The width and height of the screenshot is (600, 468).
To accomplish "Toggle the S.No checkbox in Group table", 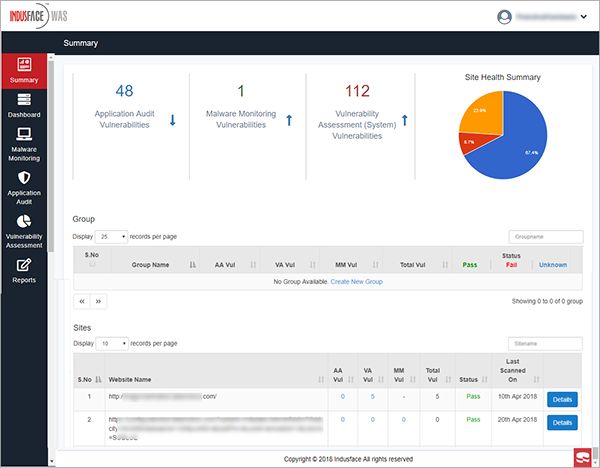I will tap(92, 265).
